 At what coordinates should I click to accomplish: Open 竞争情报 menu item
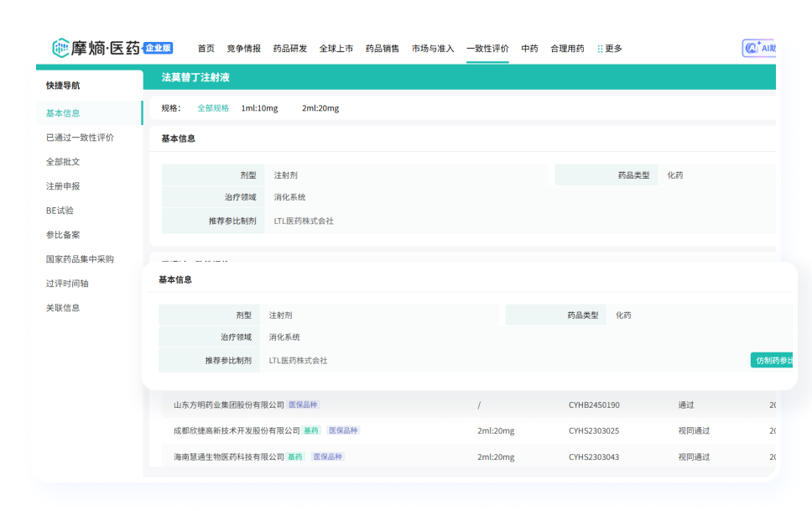[244, 48]
